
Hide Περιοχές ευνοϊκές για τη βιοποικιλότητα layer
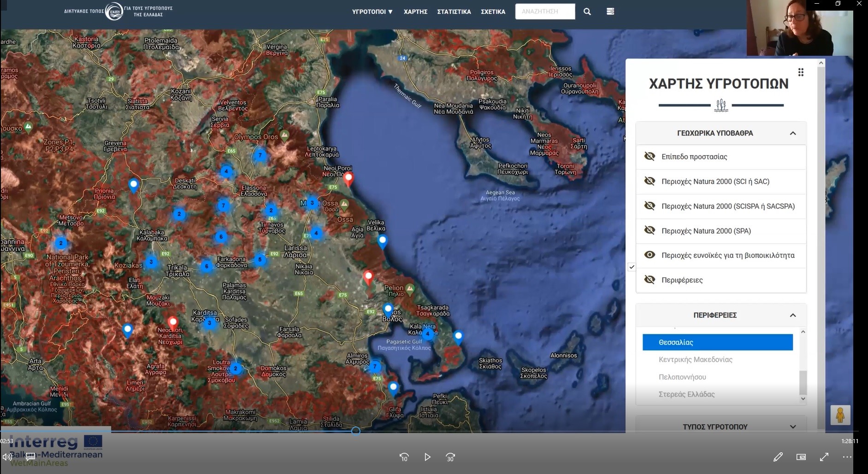point(650,255)
